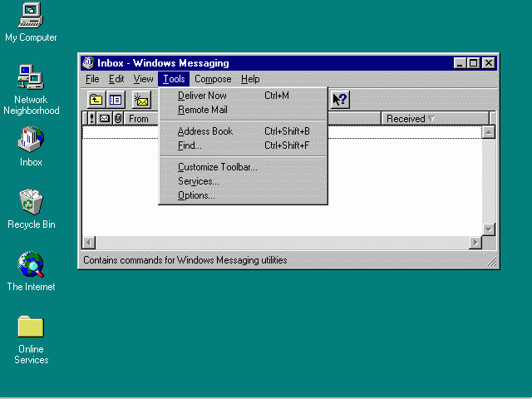
Task: Choose Find... from Tools menu
Action: click(x=243, y=145)
